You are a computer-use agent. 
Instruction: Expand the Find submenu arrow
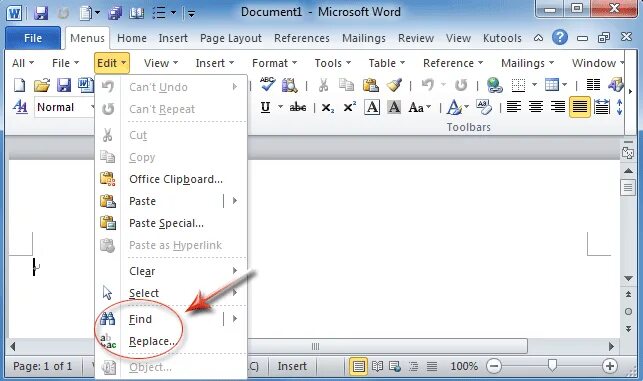pos(235,319)
